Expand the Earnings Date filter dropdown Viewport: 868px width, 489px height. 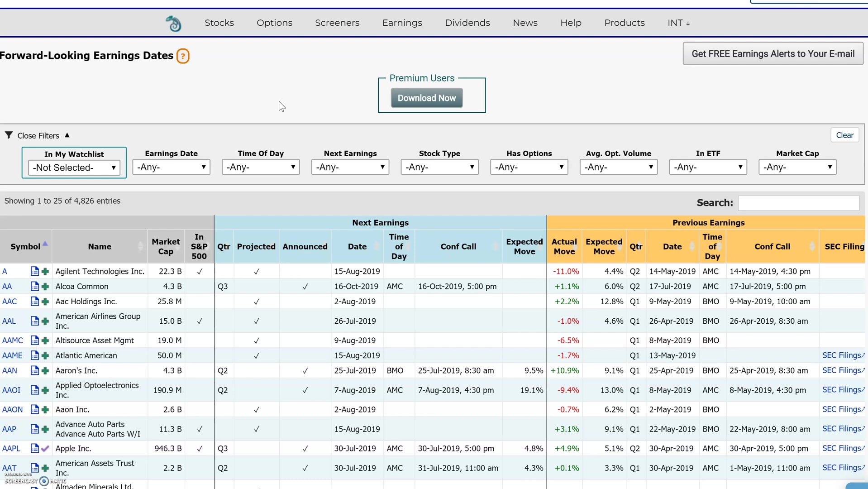[171, 167]
